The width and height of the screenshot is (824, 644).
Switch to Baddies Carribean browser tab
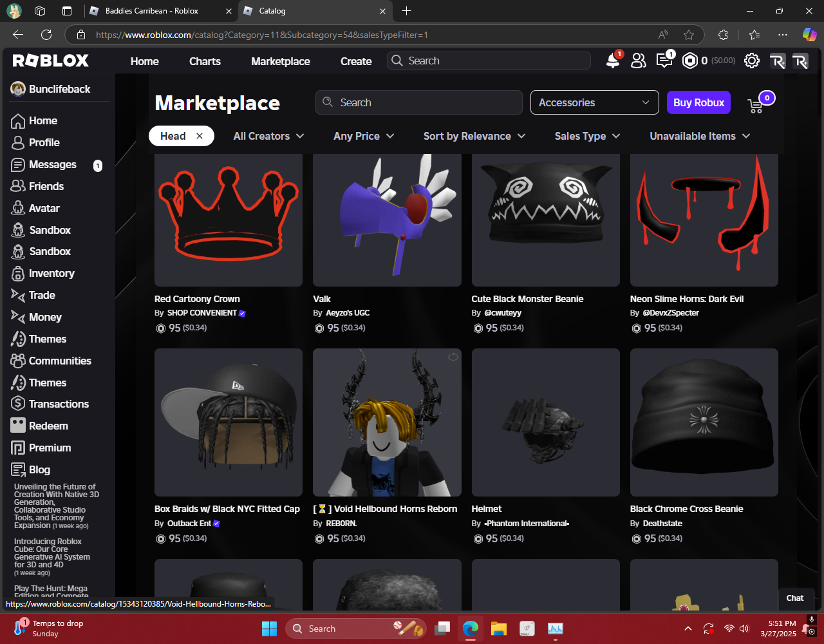160,11
